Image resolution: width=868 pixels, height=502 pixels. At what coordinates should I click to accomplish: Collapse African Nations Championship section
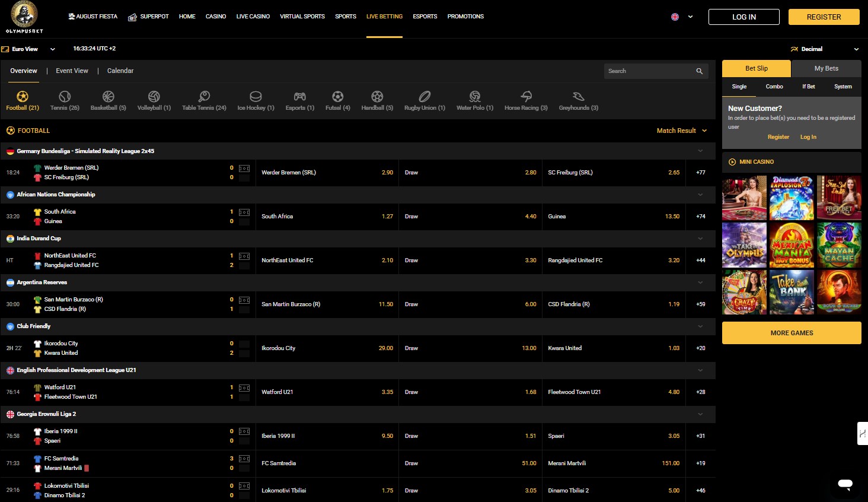point(700,195)
